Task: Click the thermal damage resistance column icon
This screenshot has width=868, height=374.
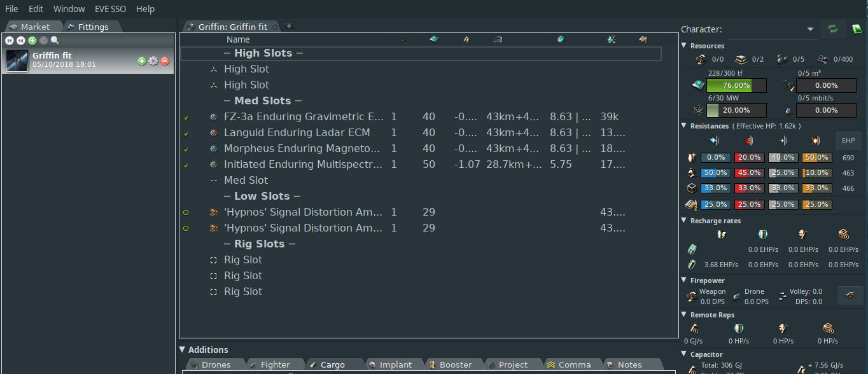Action: (x=748, y=141)
